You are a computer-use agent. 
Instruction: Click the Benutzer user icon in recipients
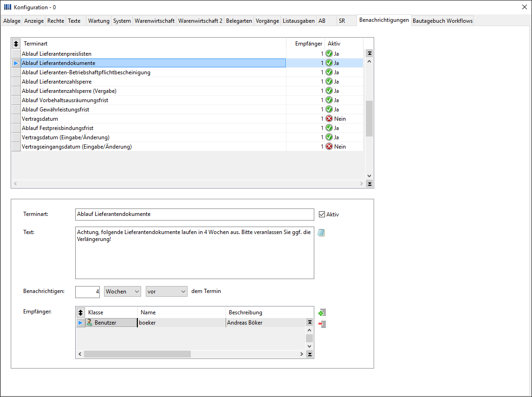pyautogui.click(x=90, y=322)
